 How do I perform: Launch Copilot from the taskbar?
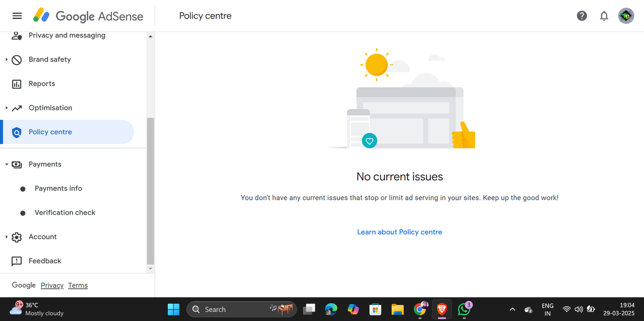click(353, 309)
